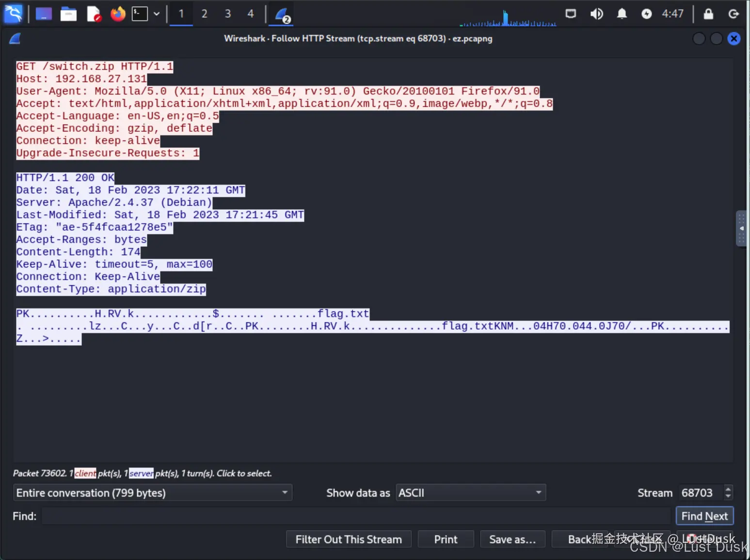Image resolution: width=750 pixels, height=560 pixels.
Task: Open the text editor launcher in the panel
Action: 94,14
